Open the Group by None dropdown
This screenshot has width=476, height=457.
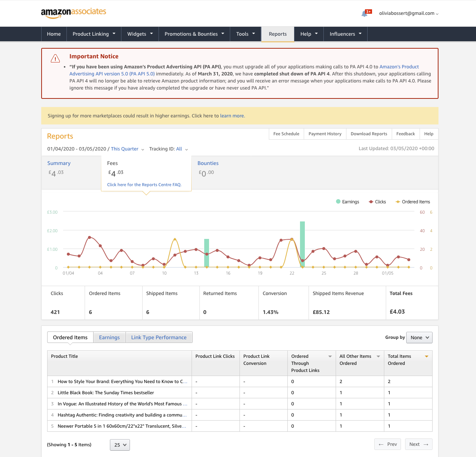pyautogui.click(x=419, y=337)
